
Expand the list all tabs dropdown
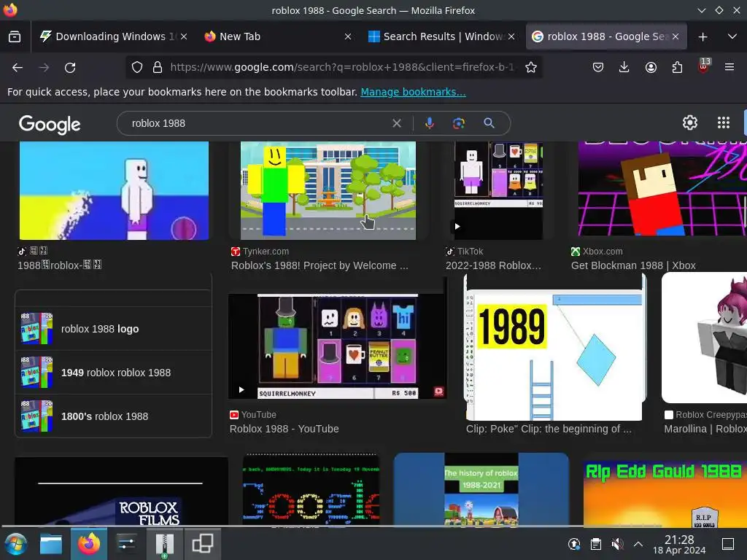732,36
